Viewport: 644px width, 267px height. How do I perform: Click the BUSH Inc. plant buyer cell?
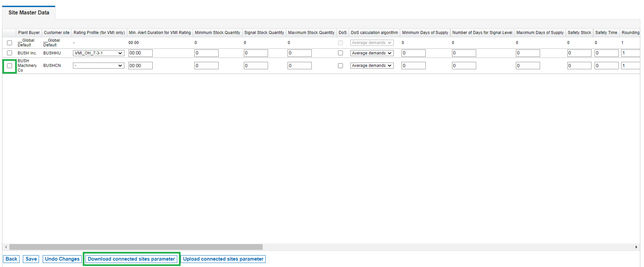click(x=27, y=53)
